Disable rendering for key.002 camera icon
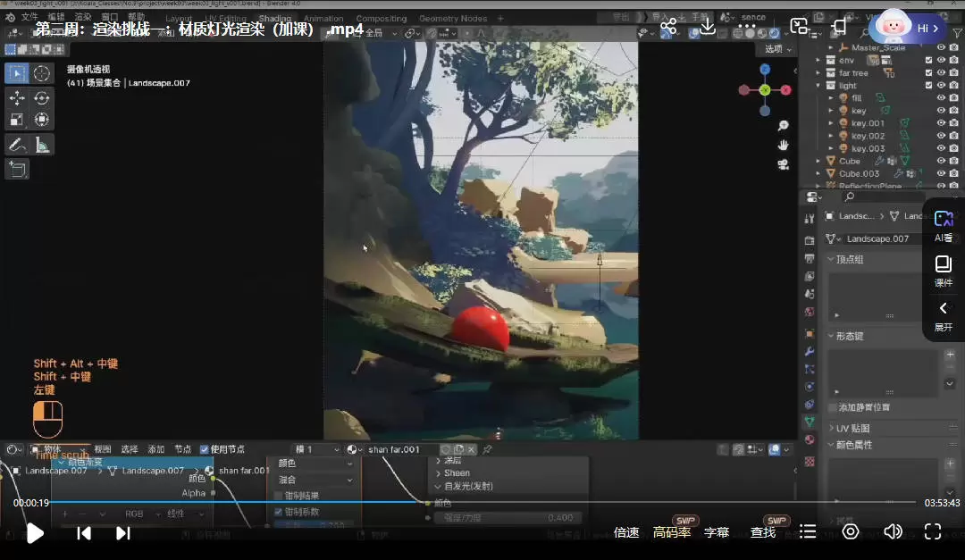 pyautogui.click(x=953, y=136)
